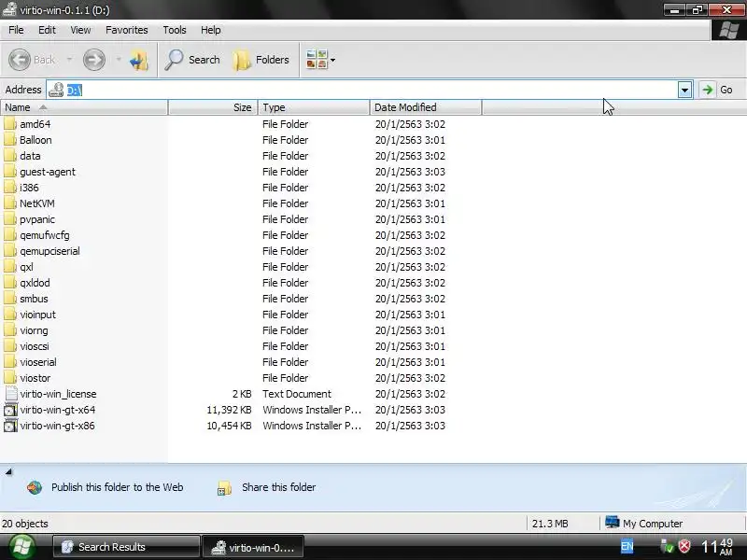The height and width of the screenshot is (560, 747).
Task: Select the i386 folder icon
Action: point(10,188)
